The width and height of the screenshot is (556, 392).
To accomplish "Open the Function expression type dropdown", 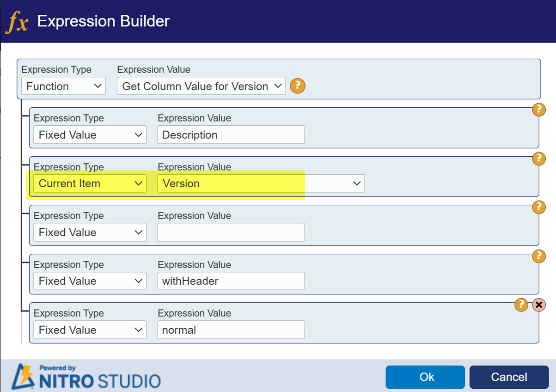I will (x=63, y=86).
